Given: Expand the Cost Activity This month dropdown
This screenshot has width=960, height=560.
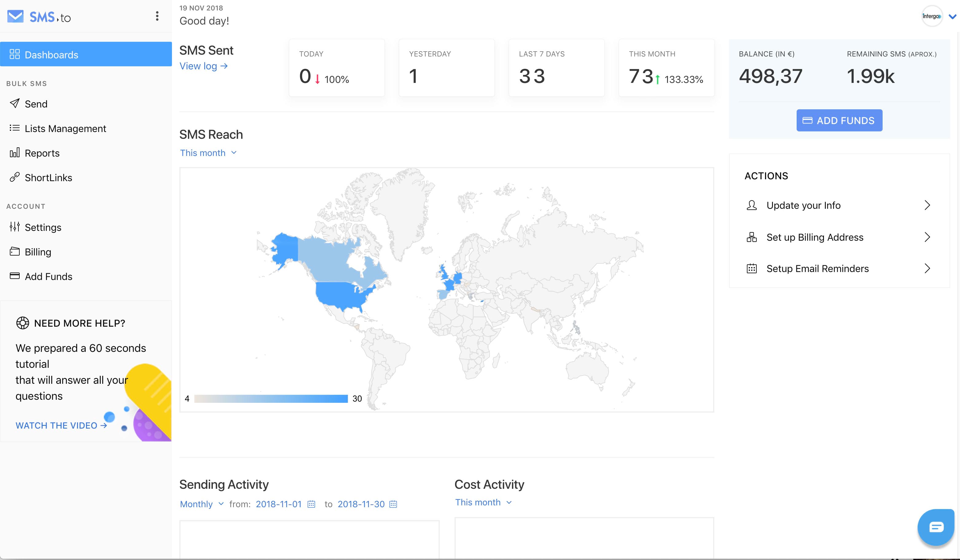Looking at the screenshot, I should [x=483, y=503].
